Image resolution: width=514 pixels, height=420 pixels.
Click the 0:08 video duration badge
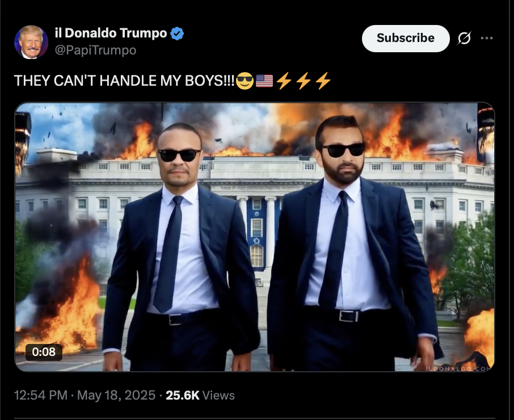[x=44, y=352]
